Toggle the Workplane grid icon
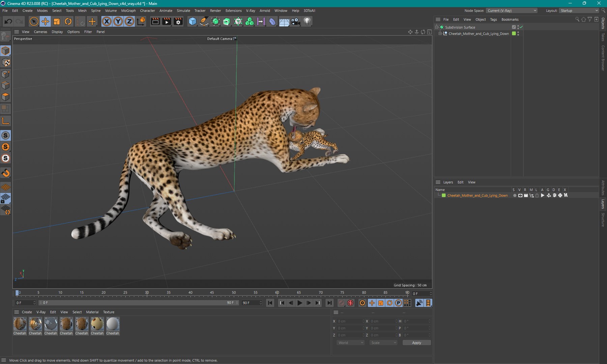The height and width of the screenshot is (364, 607). click(x=6, y=187)
